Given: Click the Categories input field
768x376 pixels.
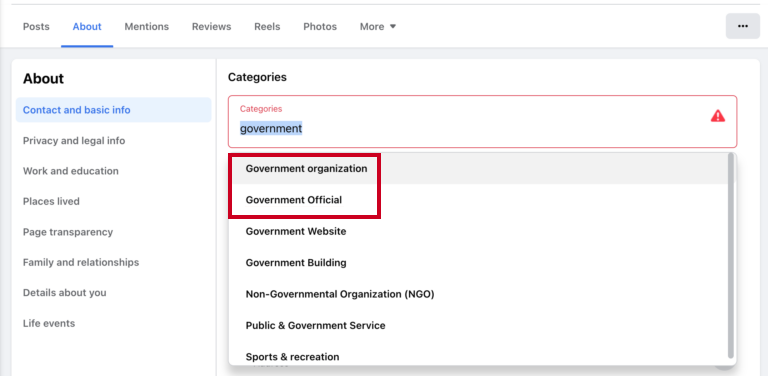Looking at the screenshot, I should tap(482, 121).
